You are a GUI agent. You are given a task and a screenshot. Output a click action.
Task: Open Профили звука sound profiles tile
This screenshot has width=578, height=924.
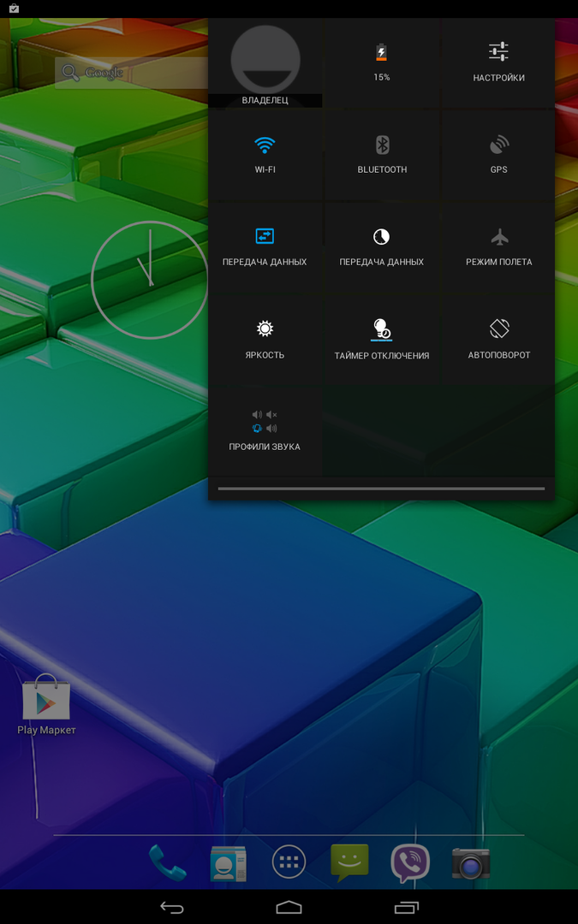(x=265, y=432)
